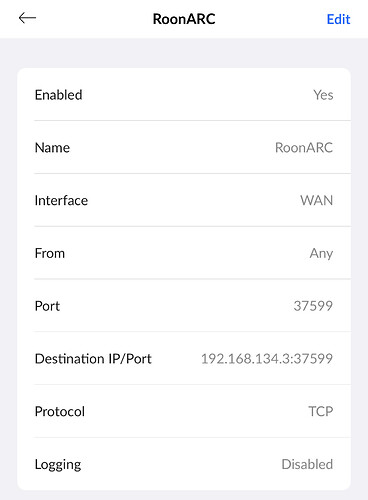
Task: Click the Any source value
Action: click(321, 253)
